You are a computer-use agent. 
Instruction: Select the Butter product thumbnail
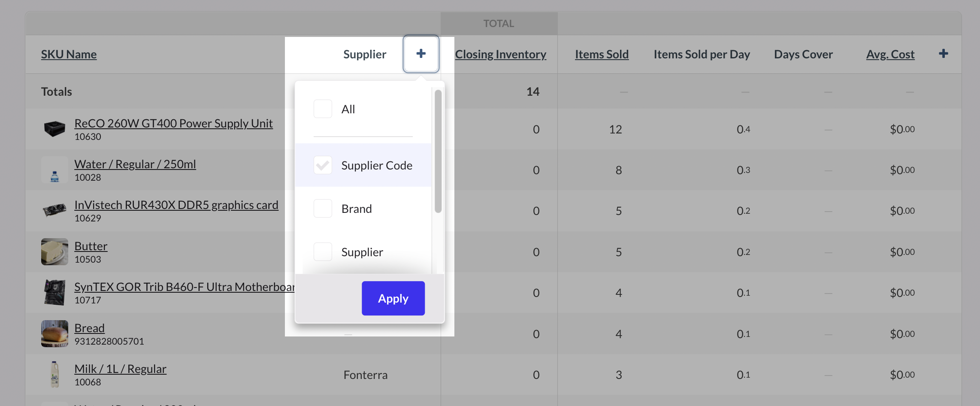54,251
